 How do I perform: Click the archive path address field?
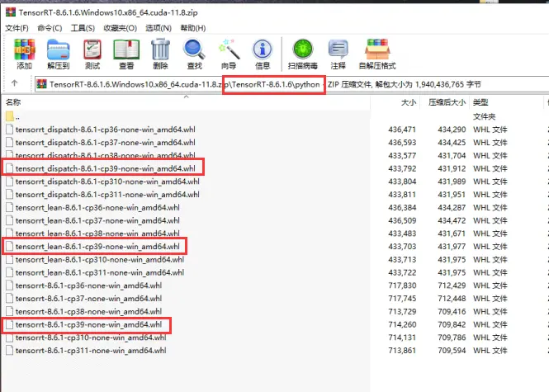pos(292,84)
